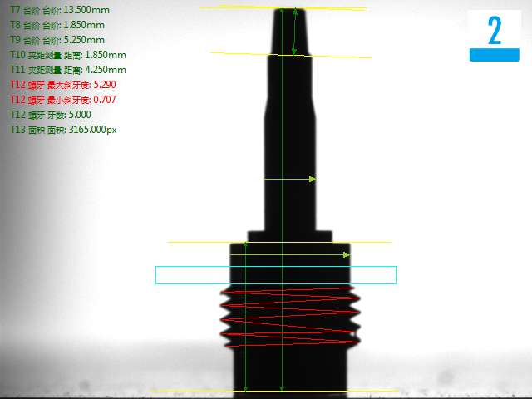Click the arrowhead on the wide collar measurement

coord(346,254)
